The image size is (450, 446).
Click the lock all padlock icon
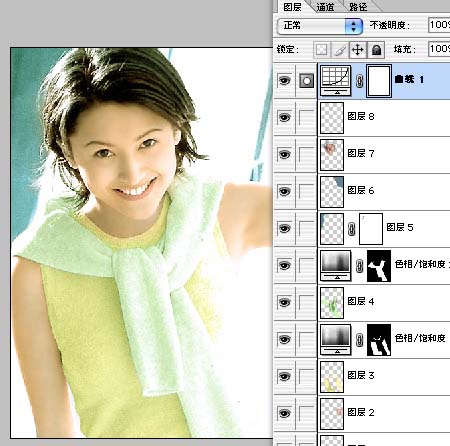(x=376, y=50)
